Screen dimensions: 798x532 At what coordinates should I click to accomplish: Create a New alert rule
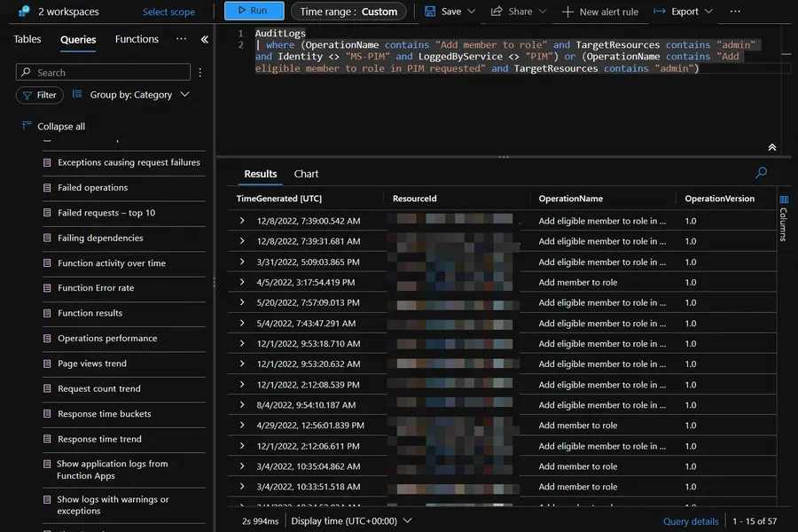coord(600,12)
